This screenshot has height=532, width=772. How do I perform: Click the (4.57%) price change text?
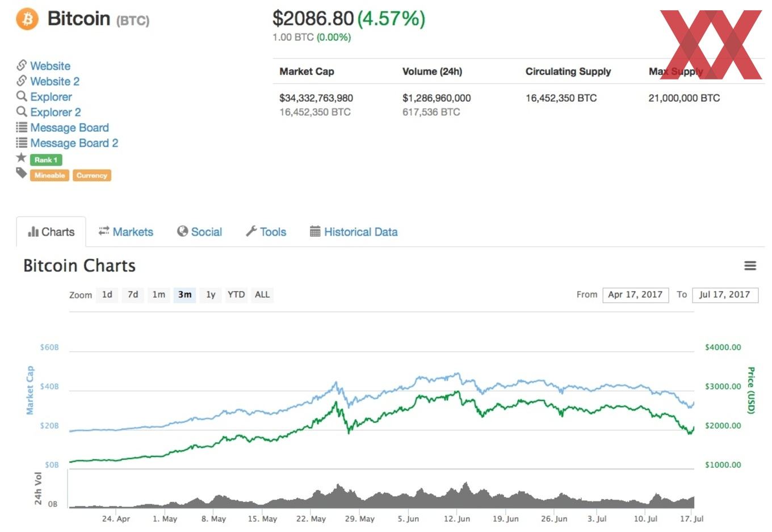[391, 19]
